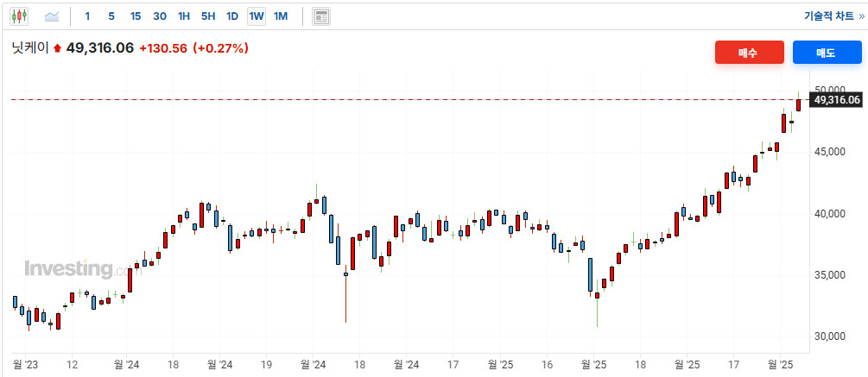The width and height of the screenshot is (868, 377).
Task: Open the 기술적 차트 link
Action: (832, 16)
